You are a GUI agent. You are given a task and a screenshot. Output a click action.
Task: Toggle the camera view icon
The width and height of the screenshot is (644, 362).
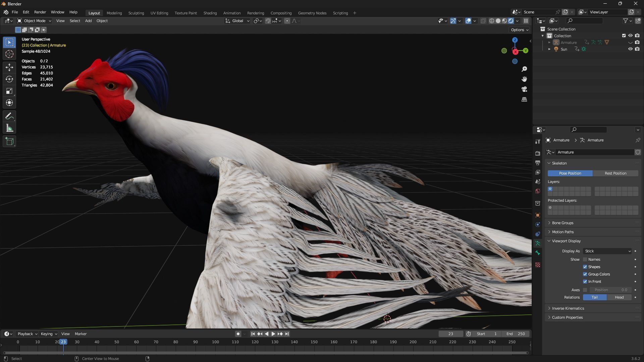point(524,89)
